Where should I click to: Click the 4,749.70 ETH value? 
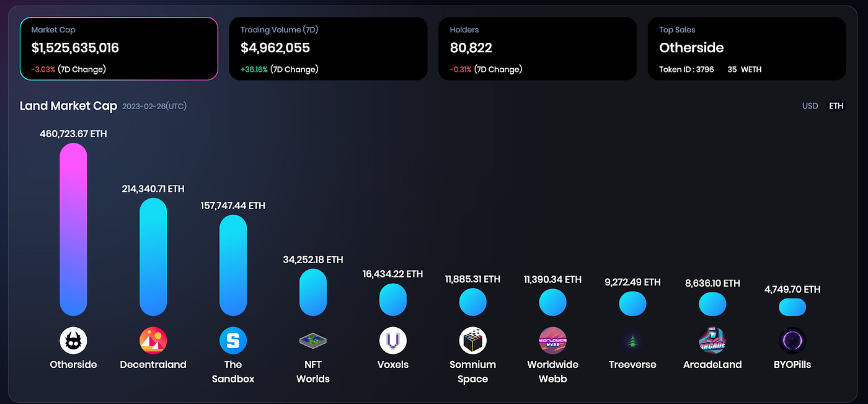pyautogui.click(x=792, y=289)
